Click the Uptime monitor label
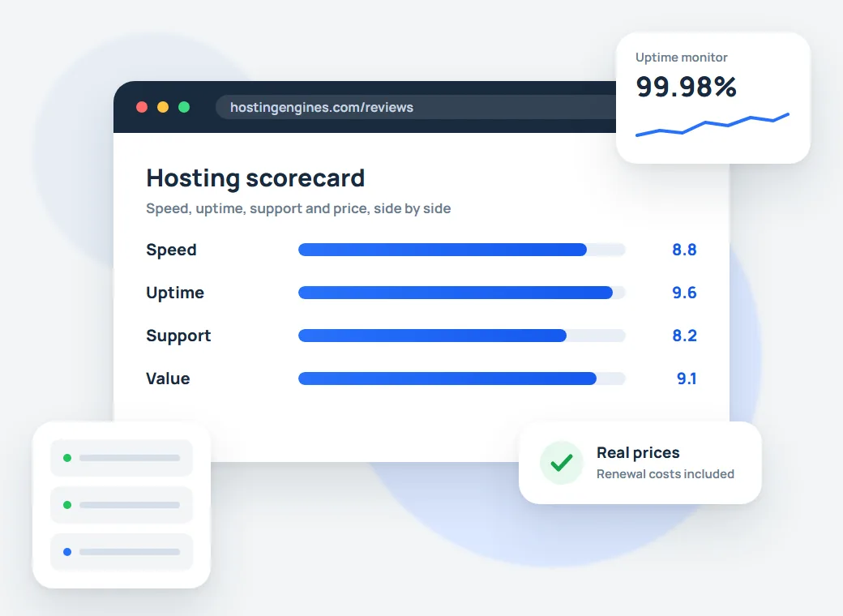Image resolution: width=843 pixels, height=616 pixels. coord(681,58)
